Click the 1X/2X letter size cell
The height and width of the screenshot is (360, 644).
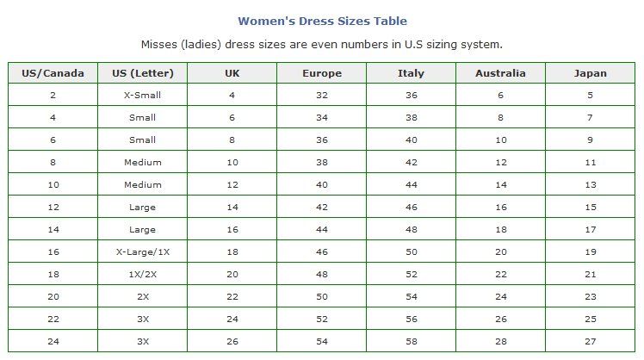coord(143,274)
